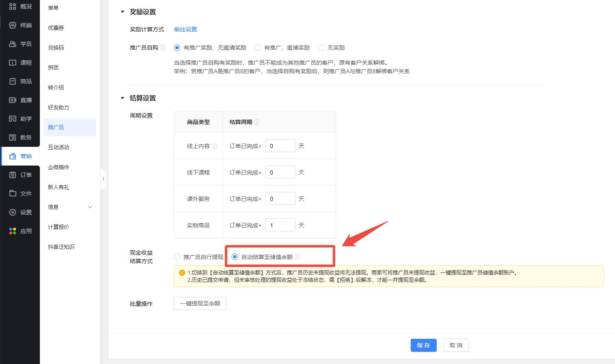Open the 设置 settings section
Image resolution: width=615 pixels, height=364 pixels.
20,212
